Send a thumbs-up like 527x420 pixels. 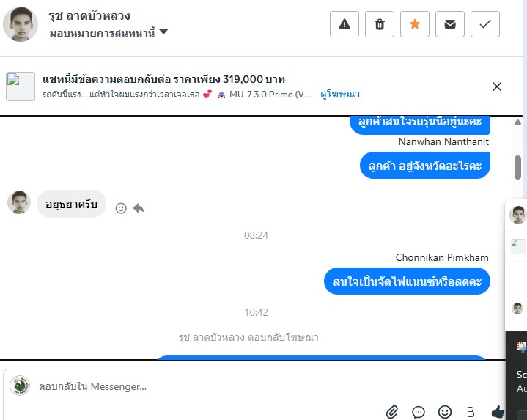tap(498, 412)
